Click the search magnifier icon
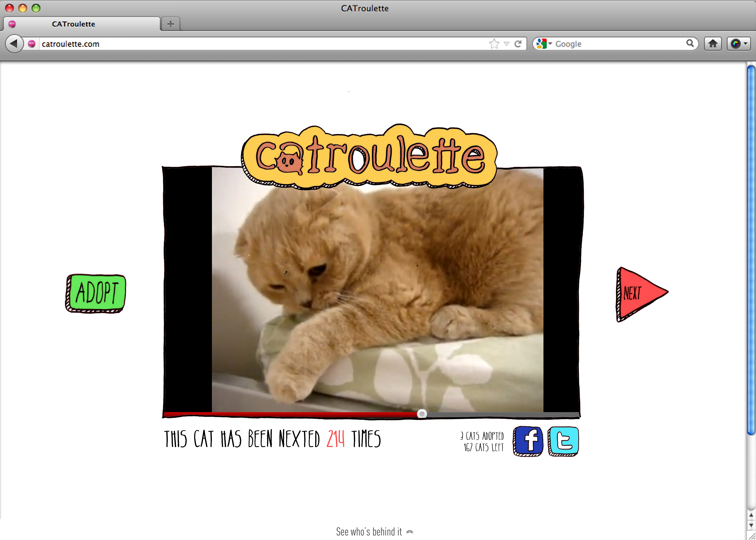Image resolution: width=756 pixels, height=540 pixels. point(690,43)
